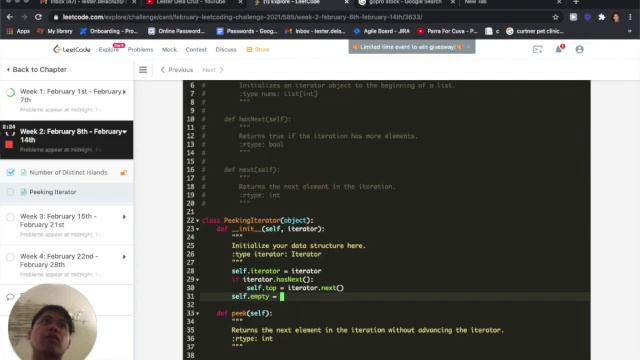Open the Number of Distinct Islands problem
The height and width of the screenshot is (360, 640).
tap(68, 172)
